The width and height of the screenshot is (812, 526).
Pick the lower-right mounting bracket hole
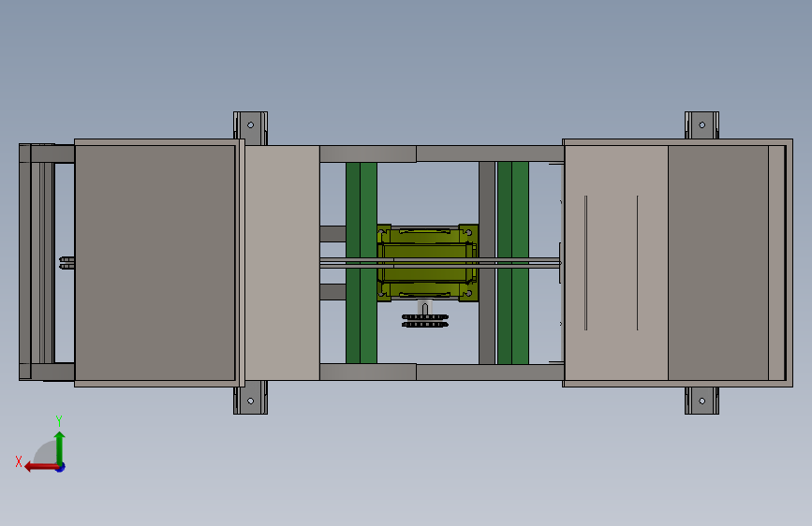pos(702,401)
